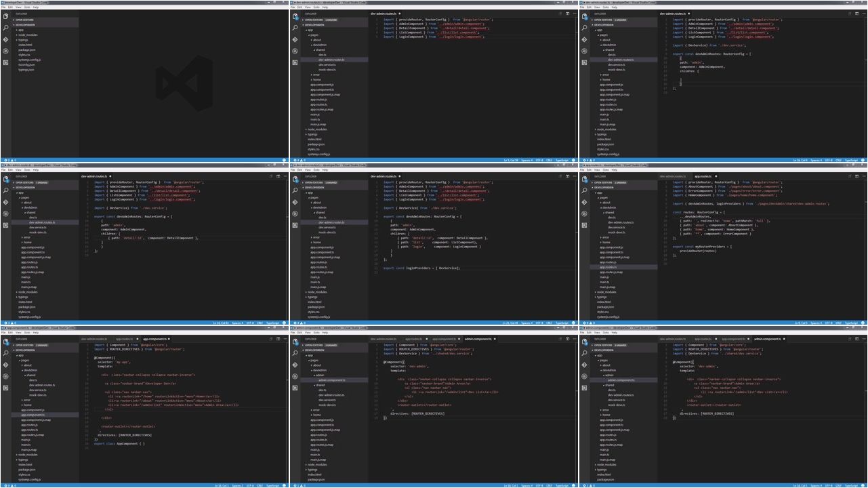Image resolution: width=868 pixels, height=488 pixels.
Task: Open systemjs.config.js in empty-editor window
Action: (29, 60)
